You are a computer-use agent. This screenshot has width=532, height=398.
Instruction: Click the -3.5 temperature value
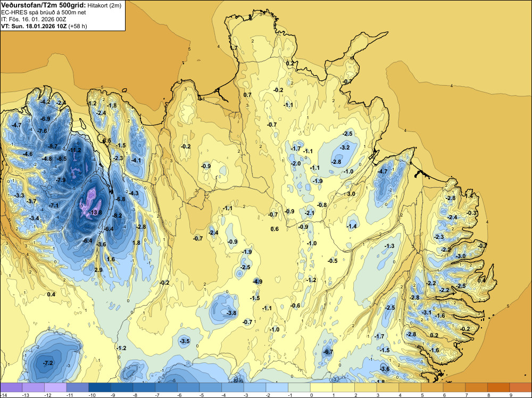coord(185,341)
